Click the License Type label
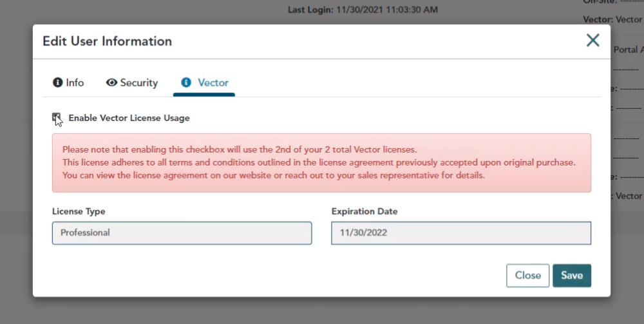Image resolution: width=644 pixels, height=324 pixels. pos(79,211)
